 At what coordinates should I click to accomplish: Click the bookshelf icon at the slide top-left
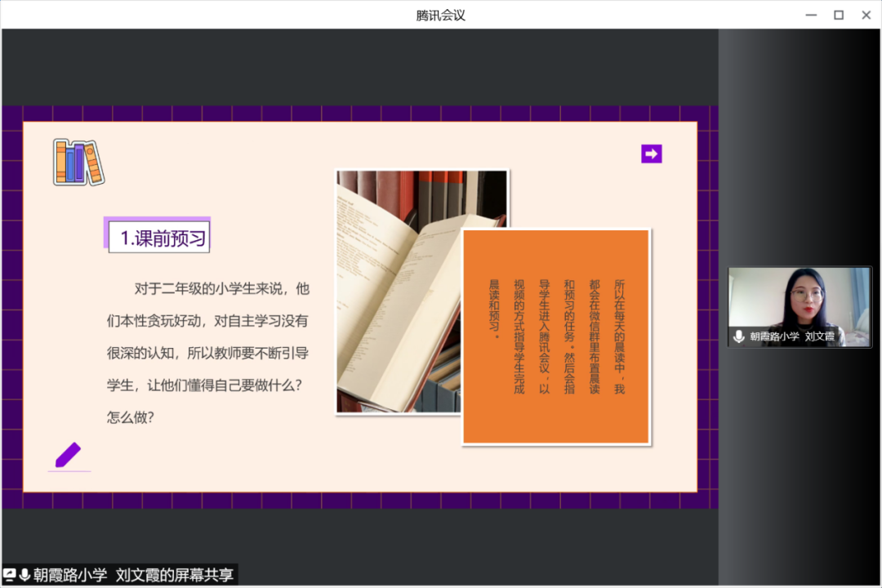[x=78, y=160]
